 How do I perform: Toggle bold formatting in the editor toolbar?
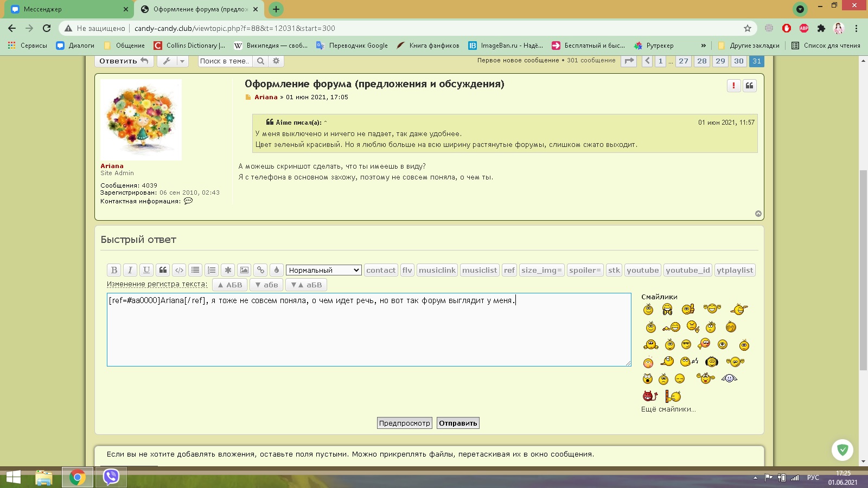tap(114, 270)
